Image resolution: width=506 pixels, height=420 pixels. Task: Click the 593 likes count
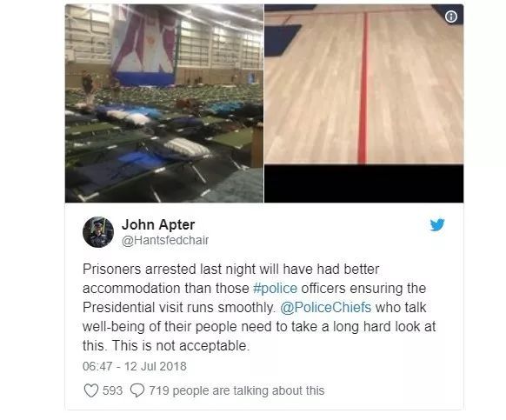[113, 390]
